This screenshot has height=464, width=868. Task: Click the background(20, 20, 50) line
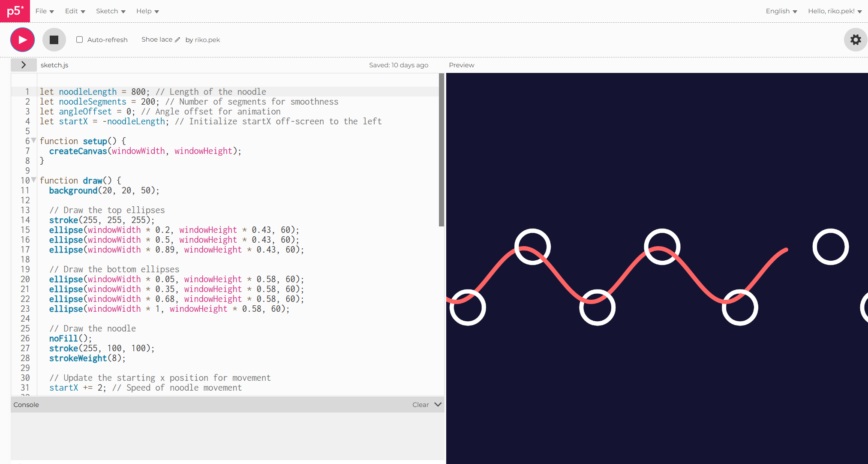point(104,190)
